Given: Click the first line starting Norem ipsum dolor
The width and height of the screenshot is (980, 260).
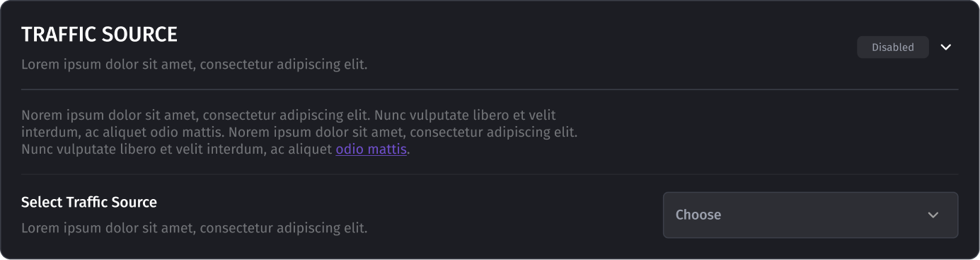Looking at the screenshot, I should click(x=289, y=115).
